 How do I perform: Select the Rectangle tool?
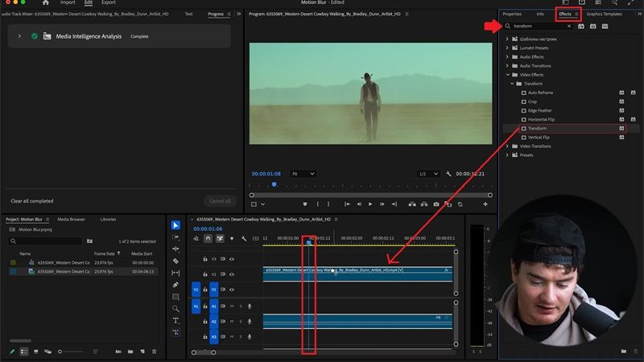175,297
